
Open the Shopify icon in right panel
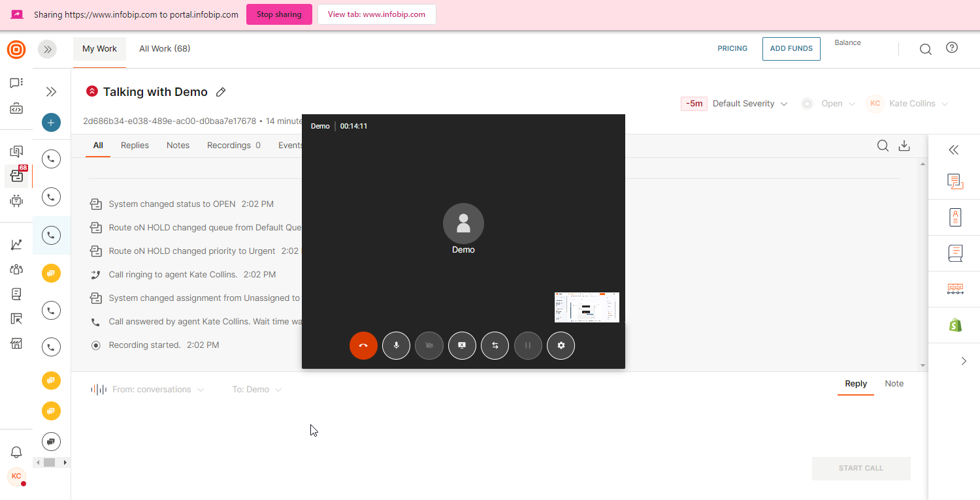(x=955, y=325)
